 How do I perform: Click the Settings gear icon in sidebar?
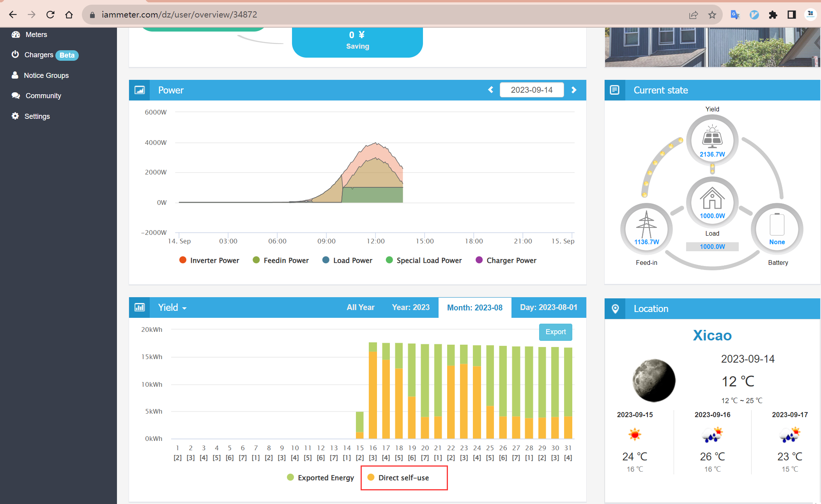15,116
